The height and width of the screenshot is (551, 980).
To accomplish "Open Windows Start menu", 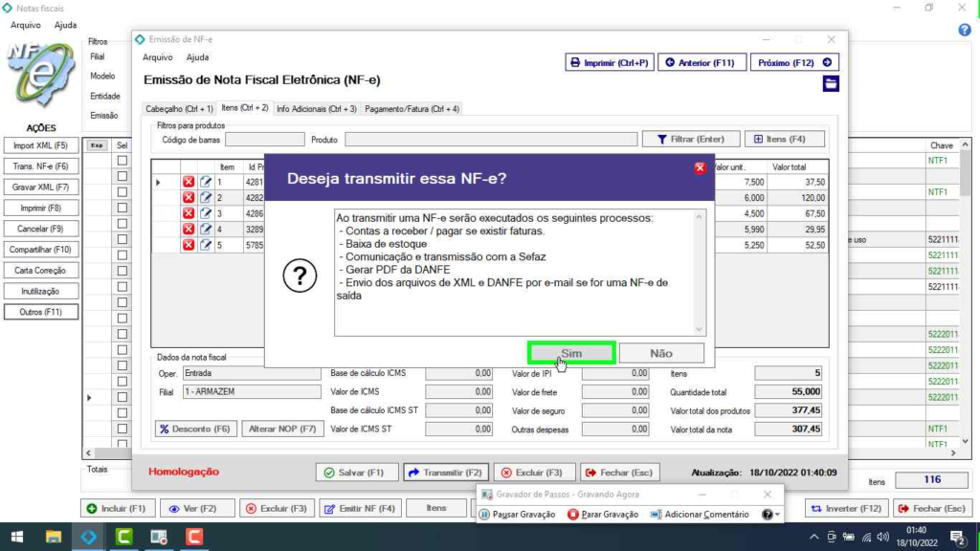I will pyautogui.click(x=16, y=537).
